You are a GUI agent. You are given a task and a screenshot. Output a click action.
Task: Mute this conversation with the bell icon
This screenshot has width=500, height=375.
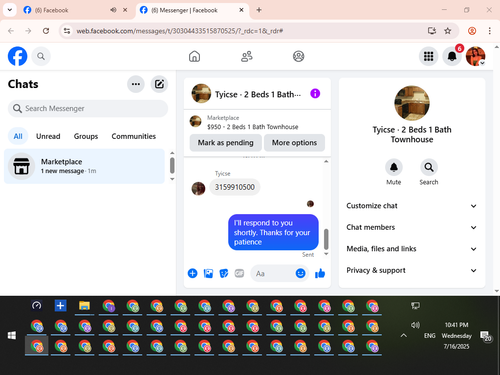tap(394, 167)
